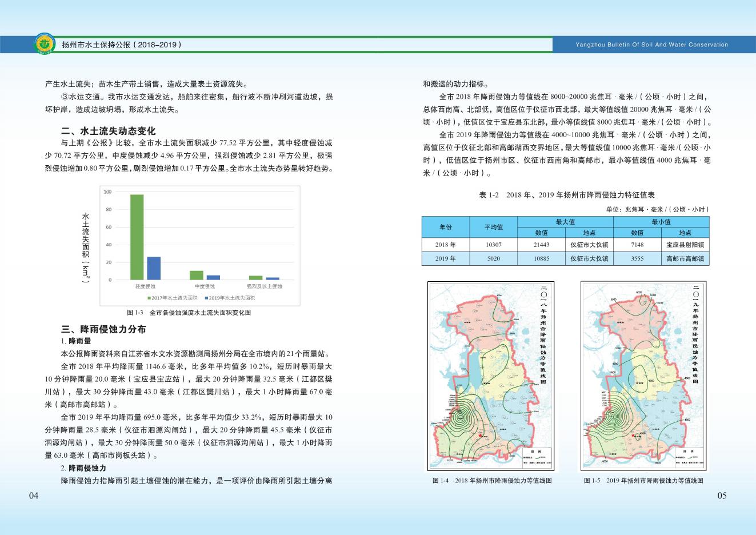
Task: Click the 平均值 table header cell
Action: point(494,227)
